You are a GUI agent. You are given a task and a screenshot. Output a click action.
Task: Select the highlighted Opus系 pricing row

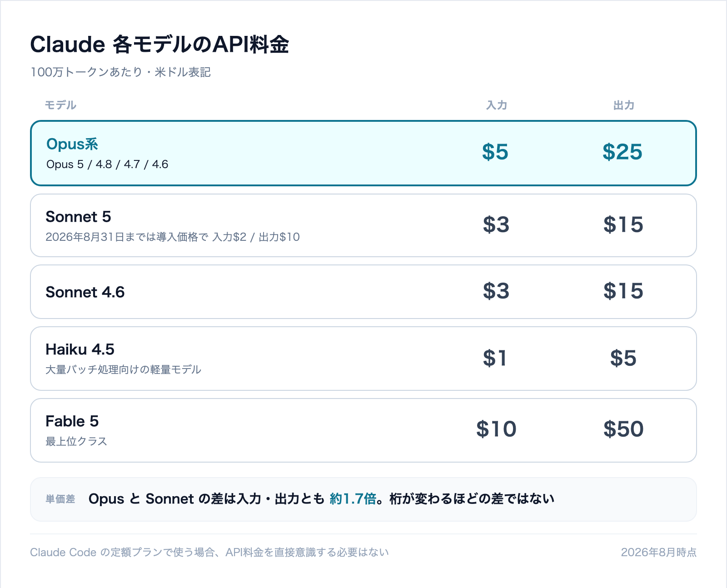(x=363, y=153)
